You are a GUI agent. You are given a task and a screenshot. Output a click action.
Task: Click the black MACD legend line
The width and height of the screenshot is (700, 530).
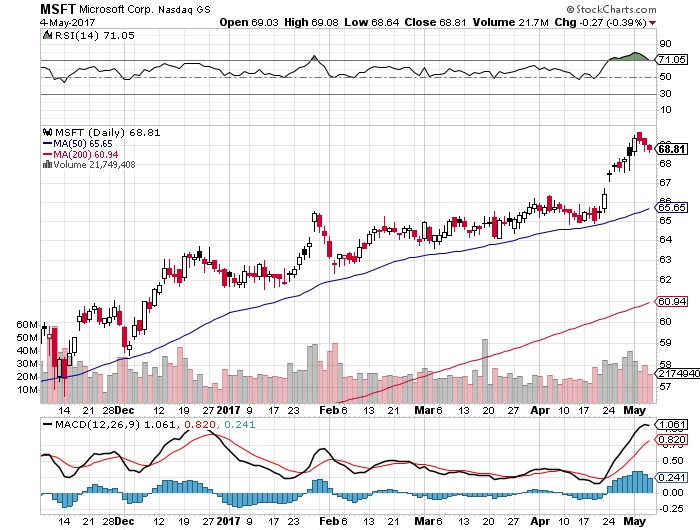[x=47, y=424]
